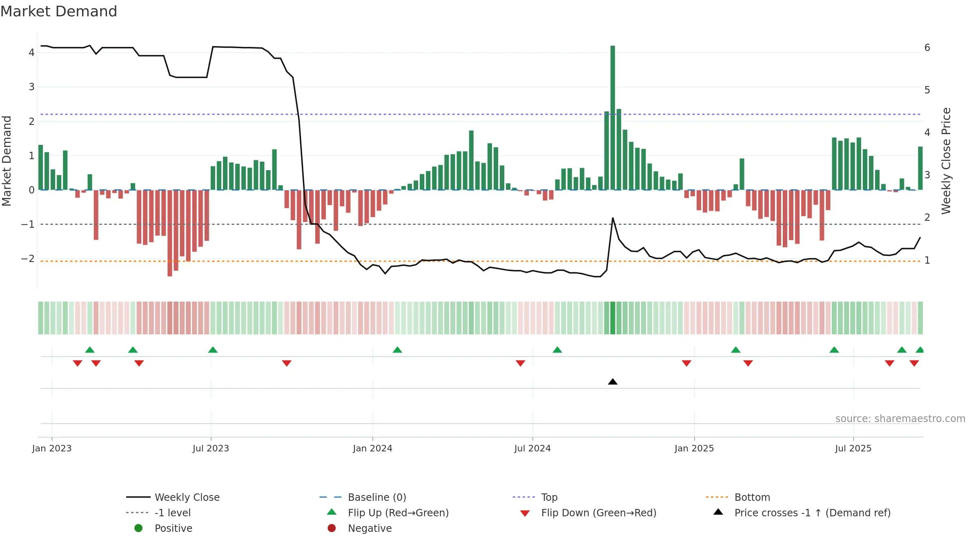Screen dimensions: 980x551
Task: Click the −2 tick on Market Demand axis
Action: tap(28, 258)
